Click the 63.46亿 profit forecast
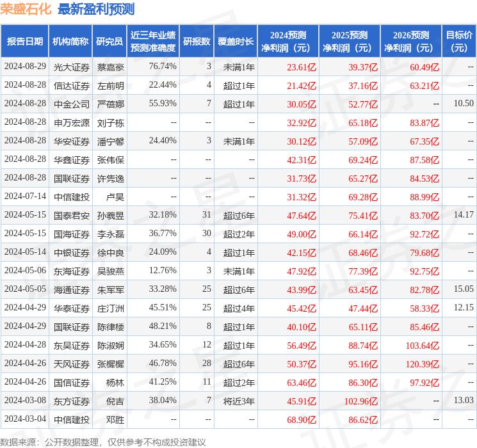This screenshot has height=448, width=477. (x=302, y=383)
